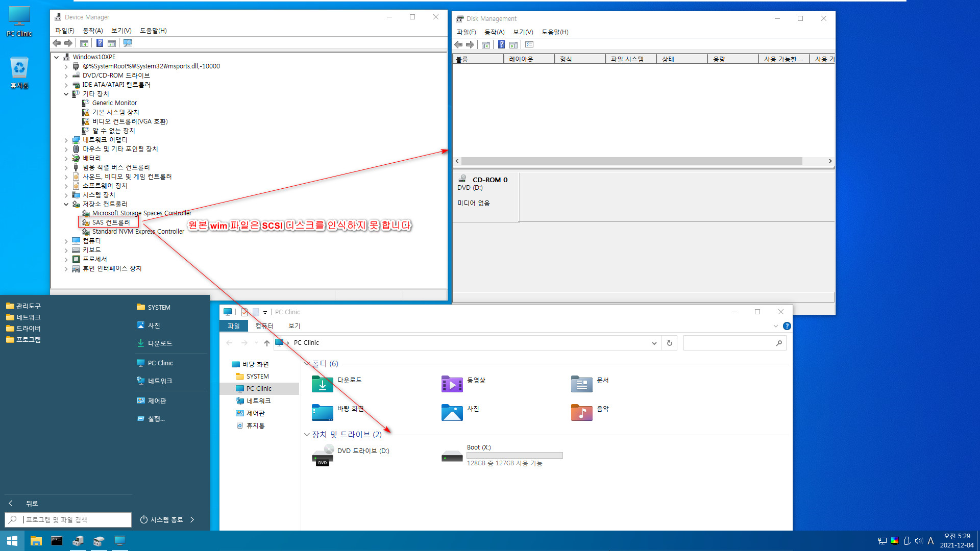
Task: Click Back arrow in Device Manager toolbar
Action: [x=57, y=43]
